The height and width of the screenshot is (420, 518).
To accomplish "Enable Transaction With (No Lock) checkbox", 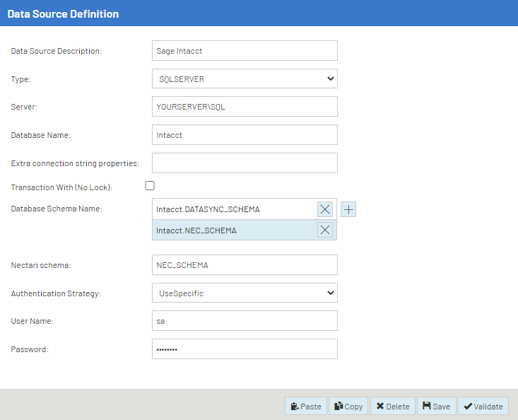I will click(150, 186).
